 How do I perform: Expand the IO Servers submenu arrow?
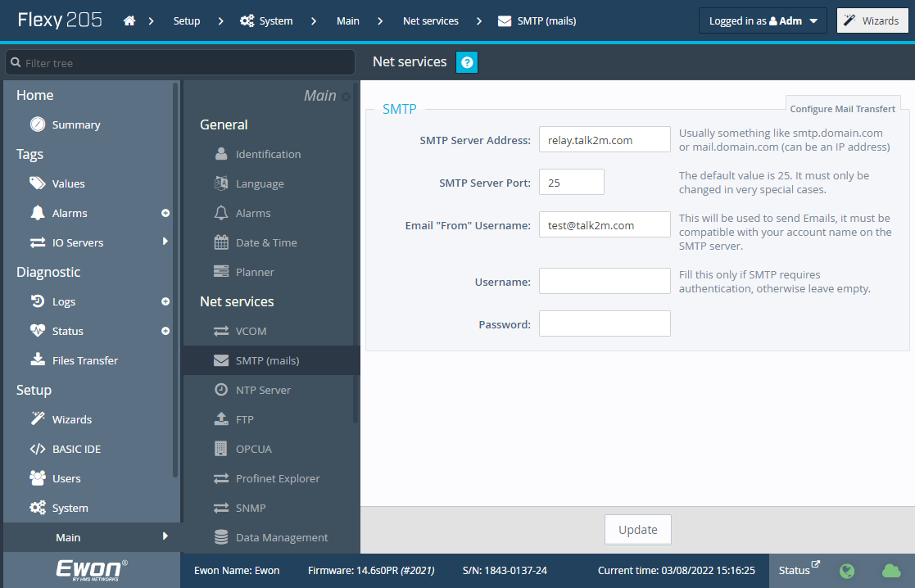[165, 241]
